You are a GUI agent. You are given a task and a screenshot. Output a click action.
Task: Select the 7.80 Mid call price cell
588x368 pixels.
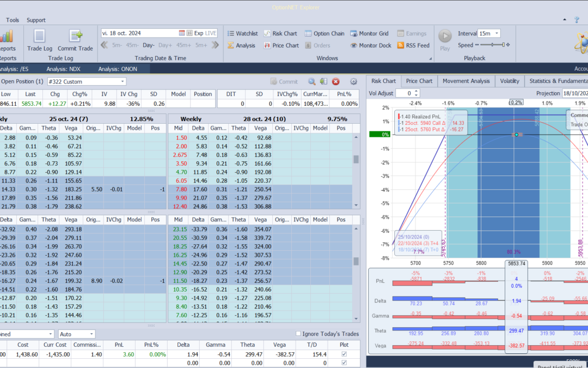[181, 189]
